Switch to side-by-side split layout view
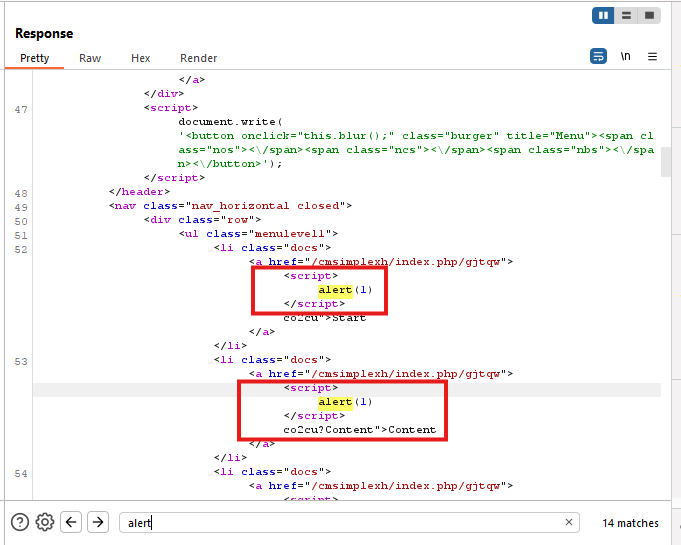Image resolution: width=681 pixels, height=545 pixels. coord(603,16)
